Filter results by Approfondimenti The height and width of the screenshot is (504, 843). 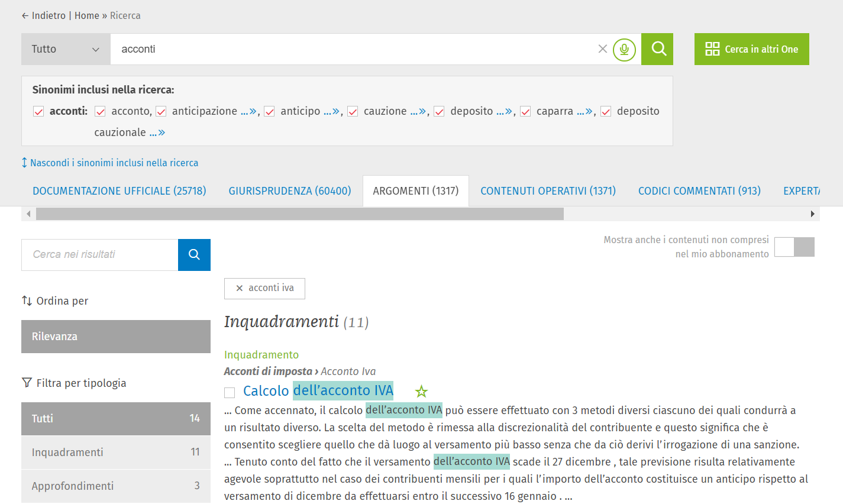tap(115, 486)
